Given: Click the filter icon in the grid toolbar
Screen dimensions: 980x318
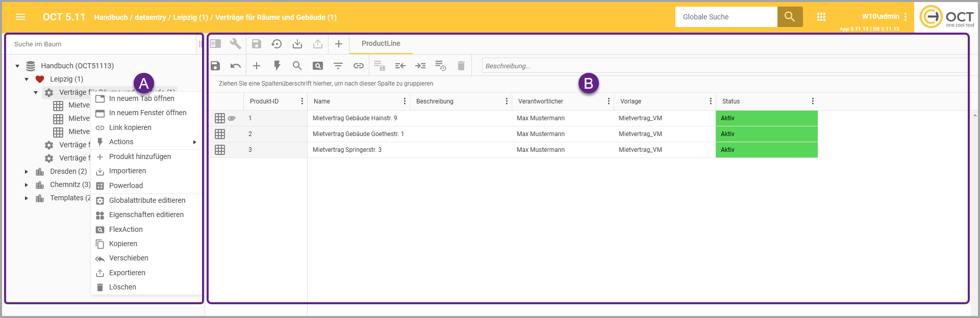Looking at the screenshot, I should coord(338,66).
